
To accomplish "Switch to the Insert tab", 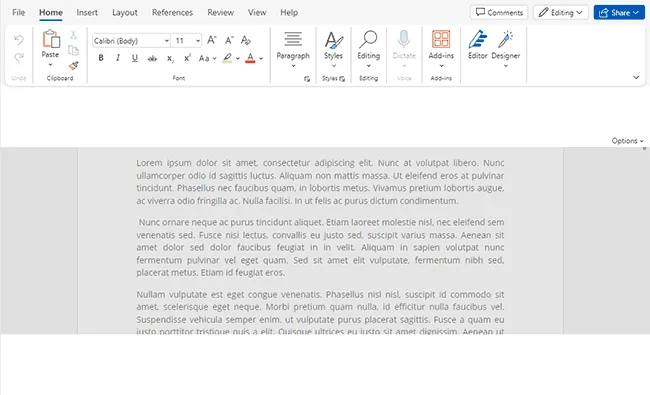I will (x=87, y=12).
